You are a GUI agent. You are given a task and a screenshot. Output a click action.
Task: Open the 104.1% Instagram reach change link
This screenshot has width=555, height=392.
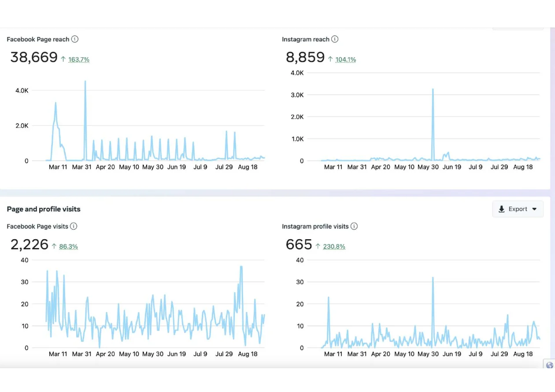(346, 59)
